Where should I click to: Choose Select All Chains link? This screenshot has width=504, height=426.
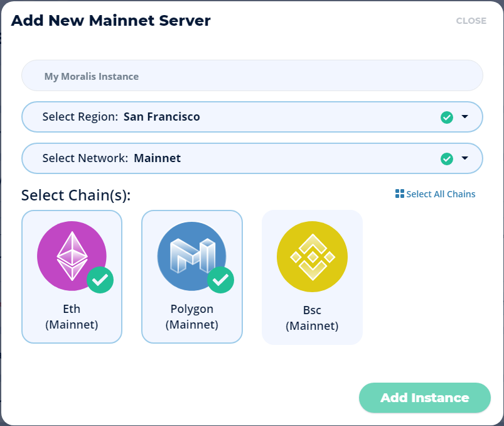441,194
